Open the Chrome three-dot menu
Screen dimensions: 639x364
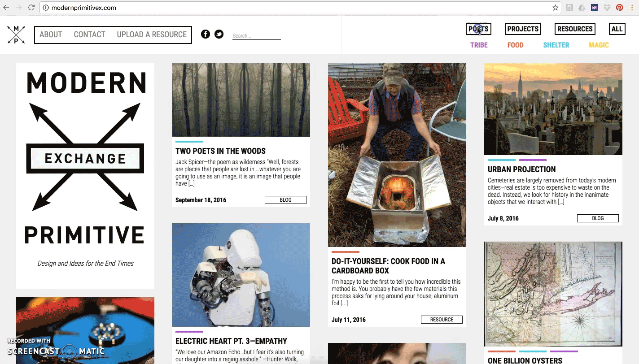[632, 8]
